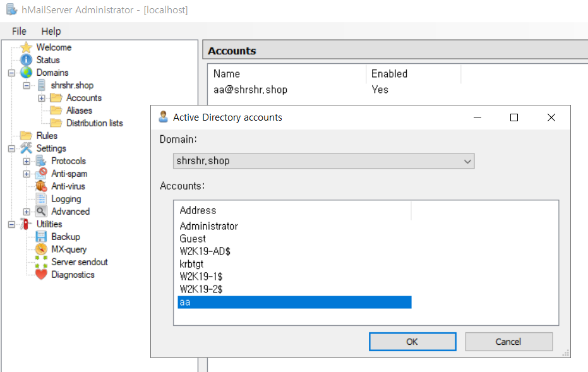Image resolution: width=588 pixels, height=372 pixels.
Task: Collapse the shrshr.shop domain node
Action: (27, 85)
